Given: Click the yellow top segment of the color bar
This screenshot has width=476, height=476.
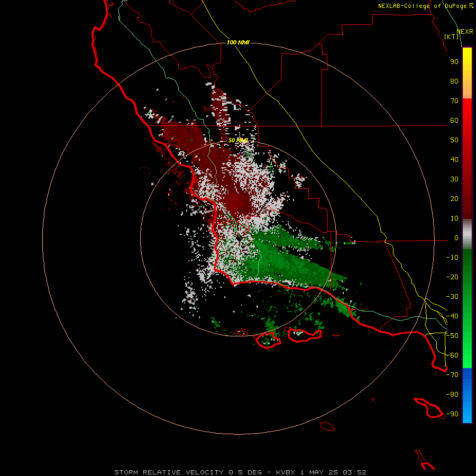Looking at the screenshot, I should coord(467,73).
